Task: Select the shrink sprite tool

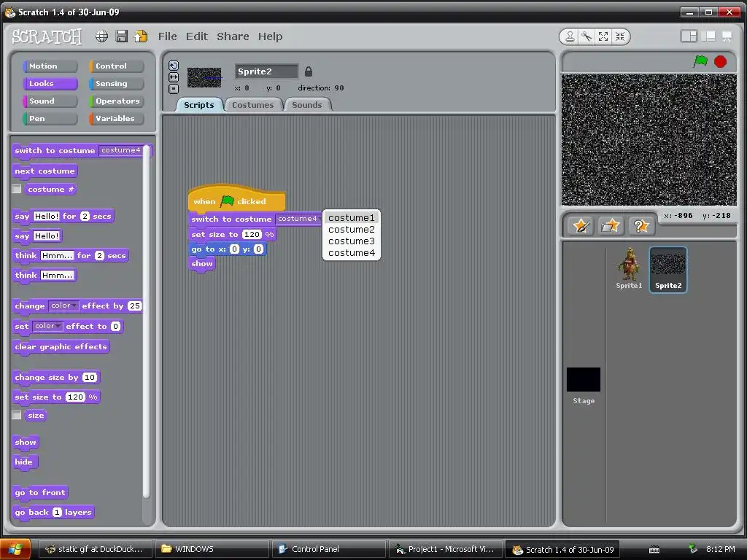Action: 620,36
